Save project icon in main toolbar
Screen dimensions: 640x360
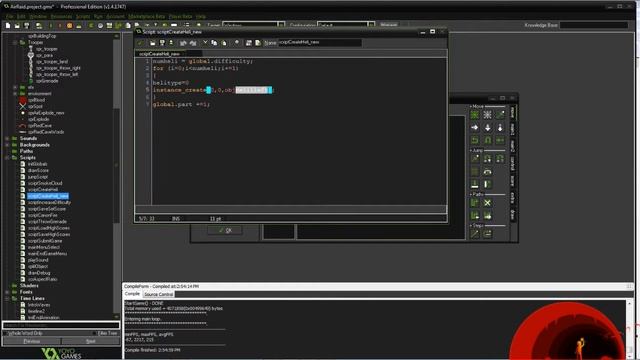(x=27, y=25)
